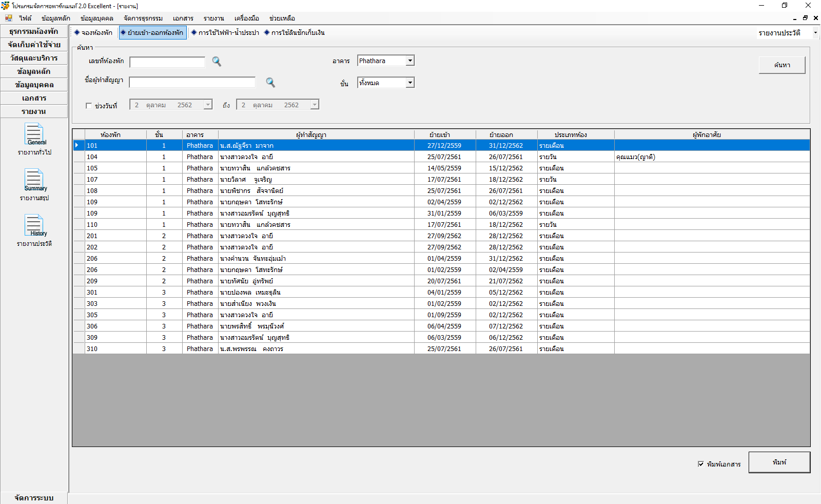Open รายงาน sidebar section
821x504 pixels.
34,111
